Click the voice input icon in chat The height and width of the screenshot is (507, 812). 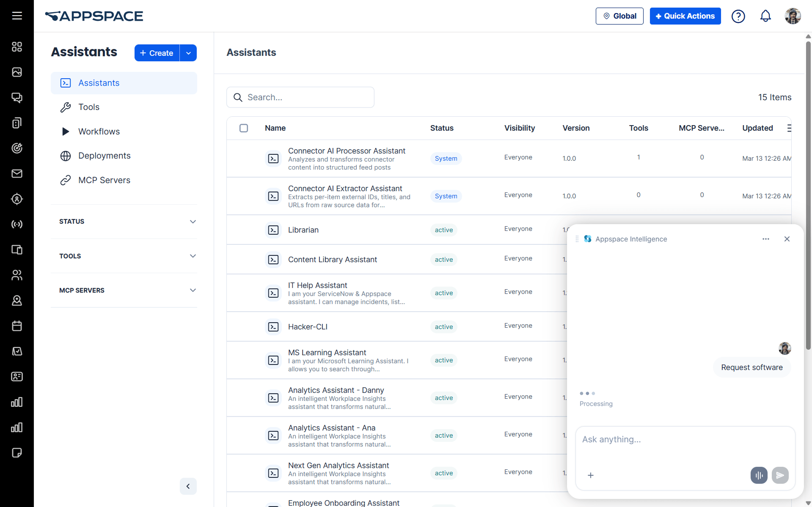point(759,475)
